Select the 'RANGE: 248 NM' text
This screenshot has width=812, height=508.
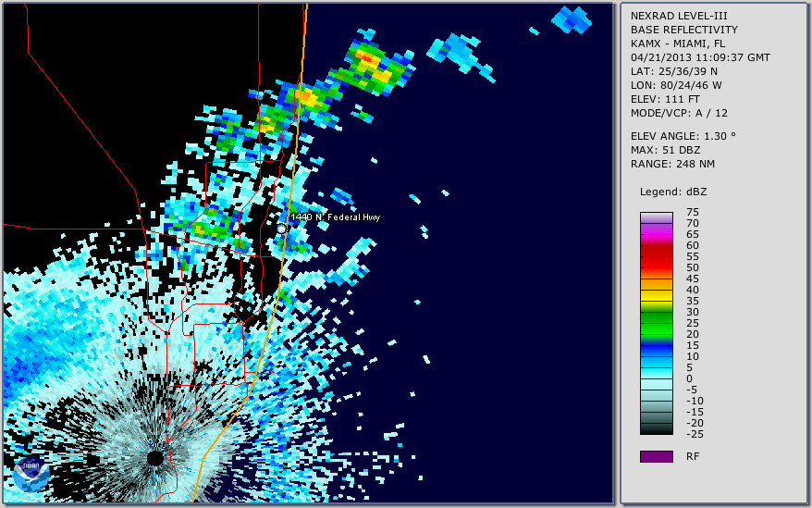tap(672, 165)
